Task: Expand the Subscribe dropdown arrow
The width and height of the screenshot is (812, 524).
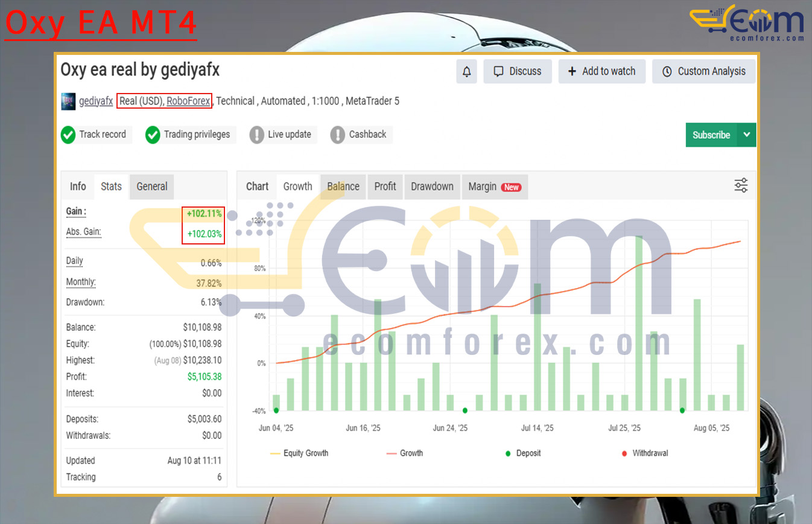Action: [747, 135]
